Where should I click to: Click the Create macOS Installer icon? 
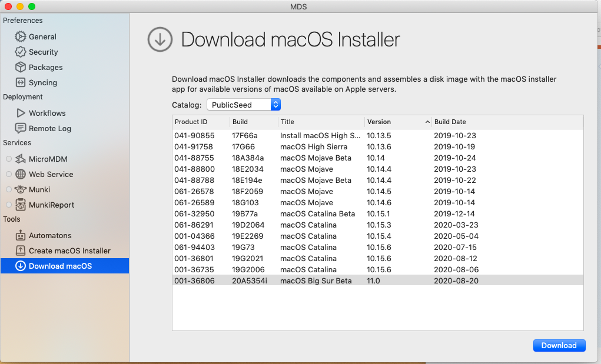pos(21,251)
